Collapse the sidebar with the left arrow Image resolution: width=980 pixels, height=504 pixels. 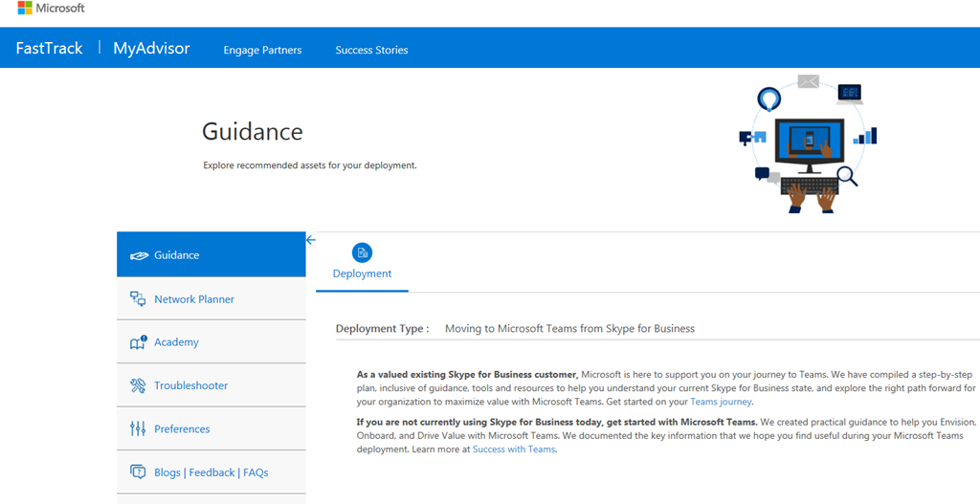tap(311, 240)
